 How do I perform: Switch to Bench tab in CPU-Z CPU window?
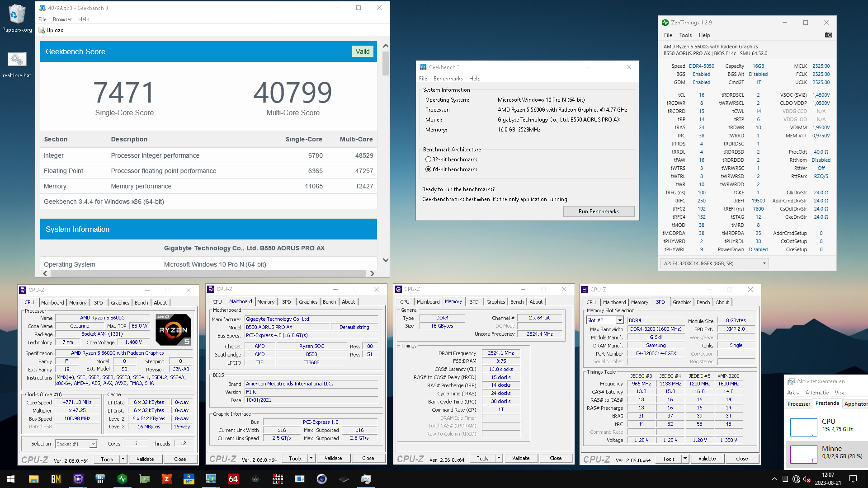141,303
